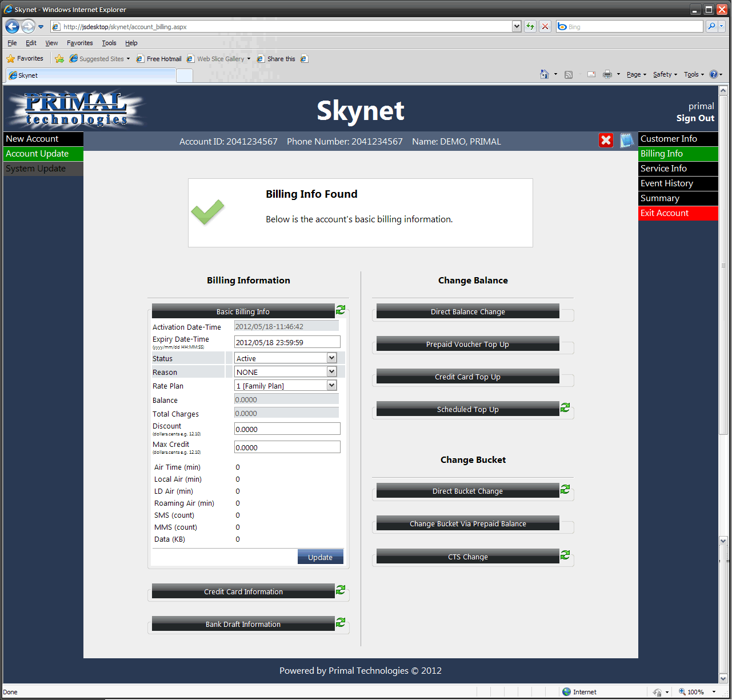
Task: Click the Discount input field
Action: (x=287, y=429)
